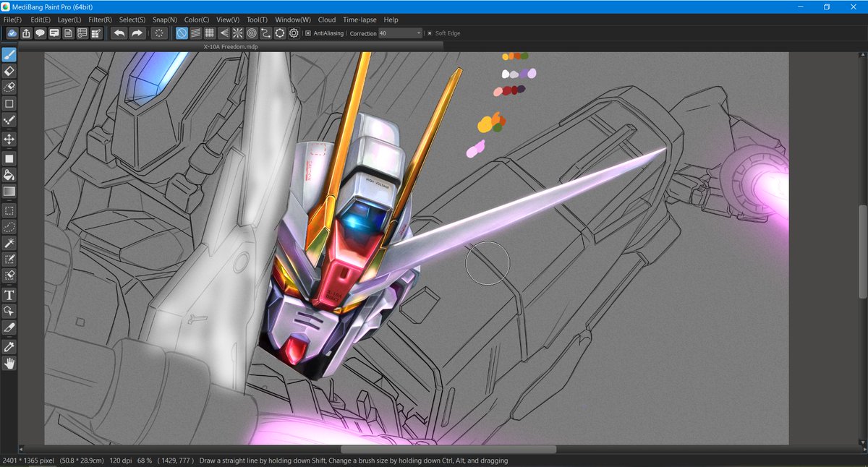
Task: Open the Window menu
Action: [293, 20]
